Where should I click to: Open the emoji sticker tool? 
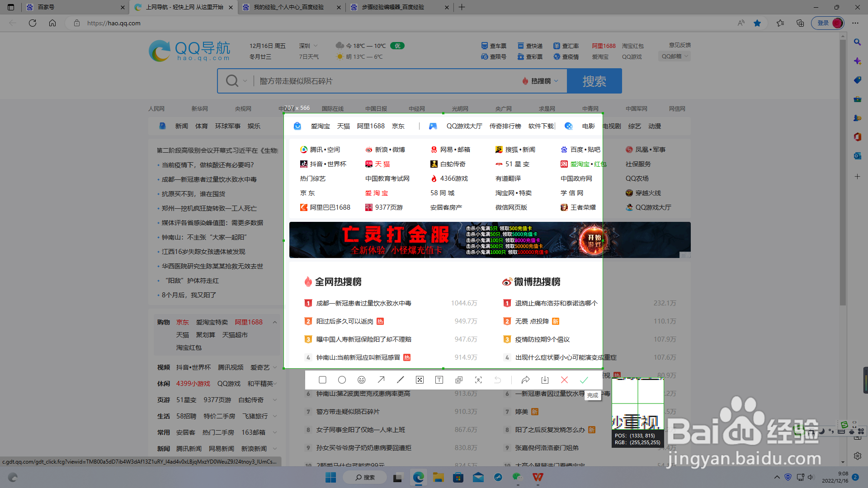click(361, 380)
